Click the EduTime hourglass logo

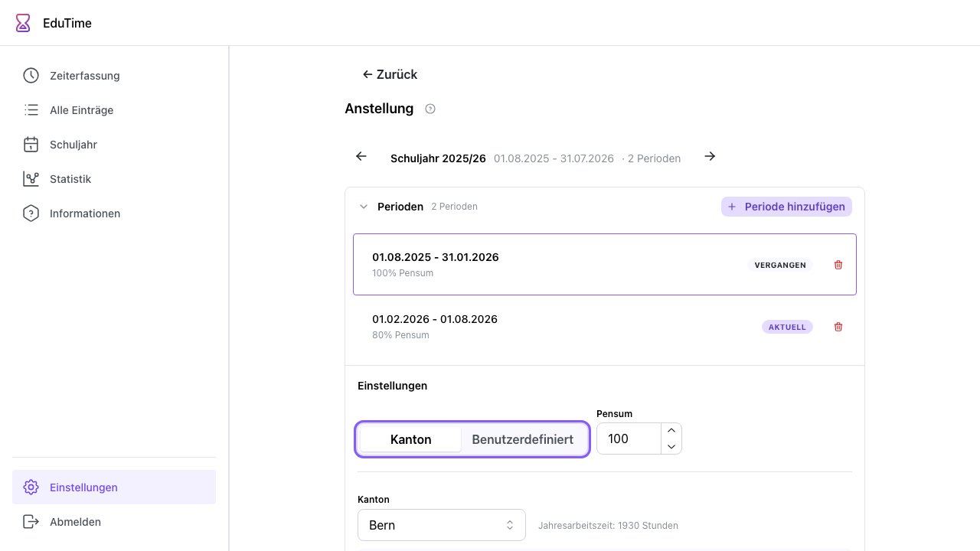point(24,23)
